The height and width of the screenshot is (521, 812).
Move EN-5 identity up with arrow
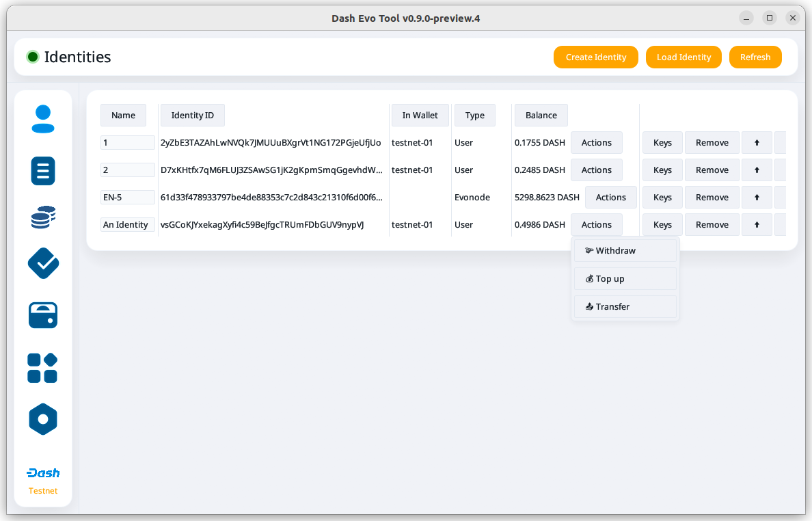[757, 198]
